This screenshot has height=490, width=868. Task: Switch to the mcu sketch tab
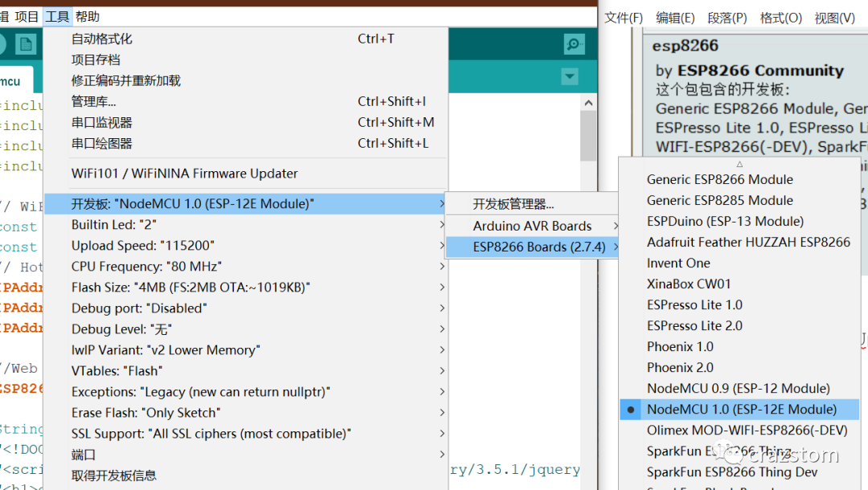click(x=11, y=81)
